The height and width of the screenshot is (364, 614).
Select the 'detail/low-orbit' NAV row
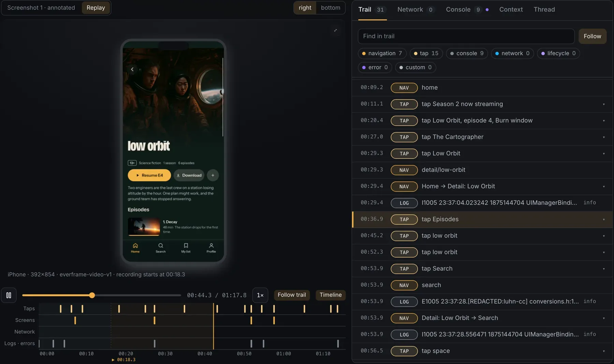tap(482, 170)
